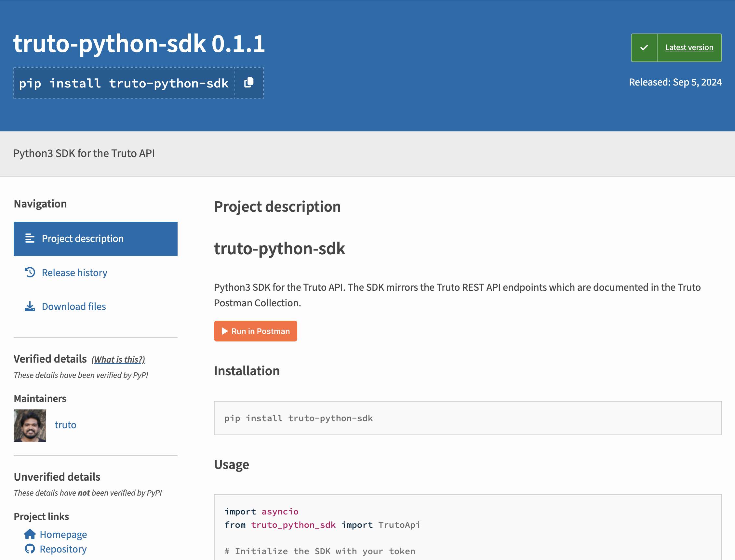This screenshot has width=735, height=560.
Task: Click the "from truto_python_sdk import TrutoApi" line
Action: 322,525
